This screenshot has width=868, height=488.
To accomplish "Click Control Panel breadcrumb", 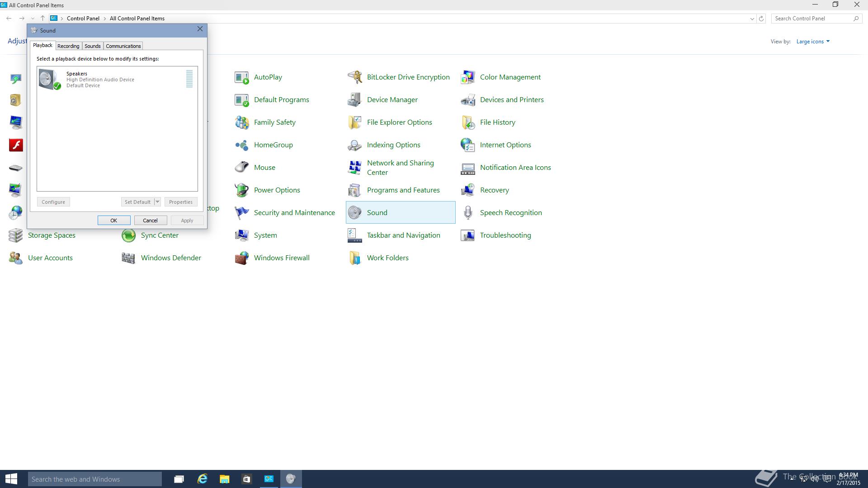I will 83,19.
